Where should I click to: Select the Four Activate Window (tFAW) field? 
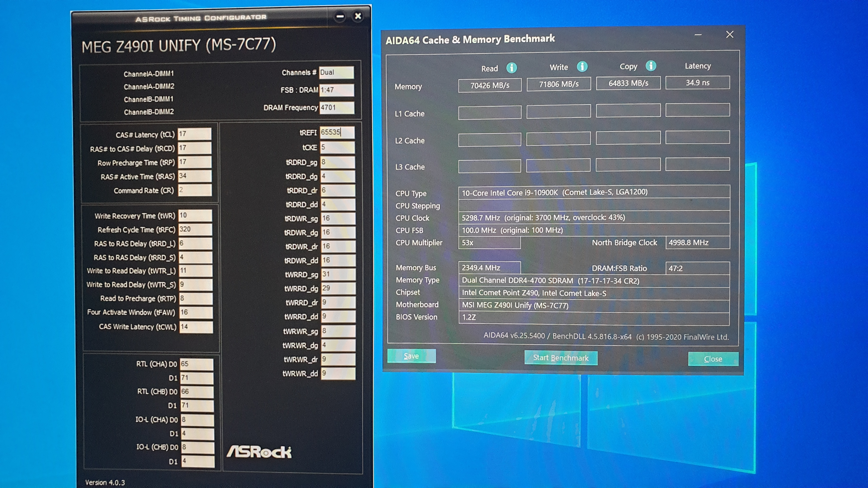[196, 312]
